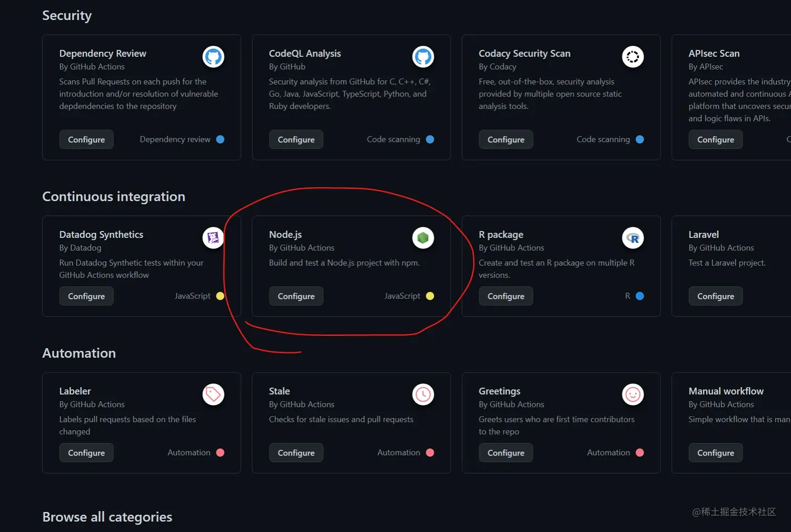Click the Stale card's red Automation dot
Screen dimensions: 791x532
click(x=430, y=452)
